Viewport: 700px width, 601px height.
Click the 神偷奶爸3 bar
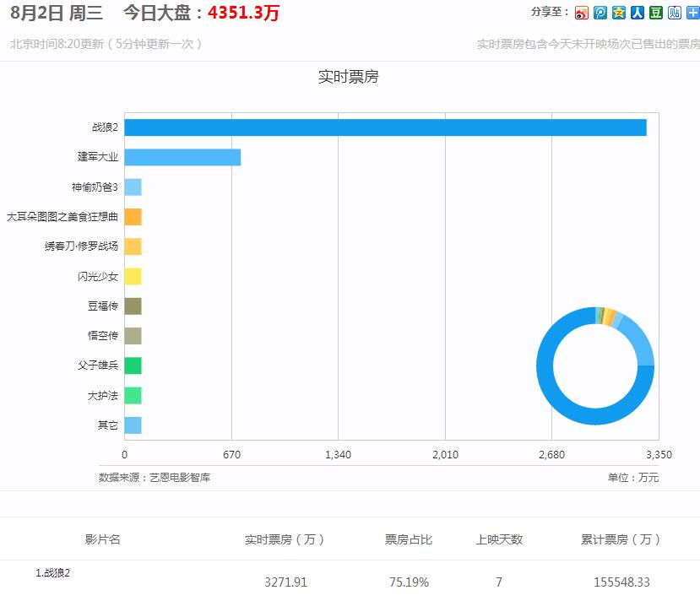[x=133, y=187]
